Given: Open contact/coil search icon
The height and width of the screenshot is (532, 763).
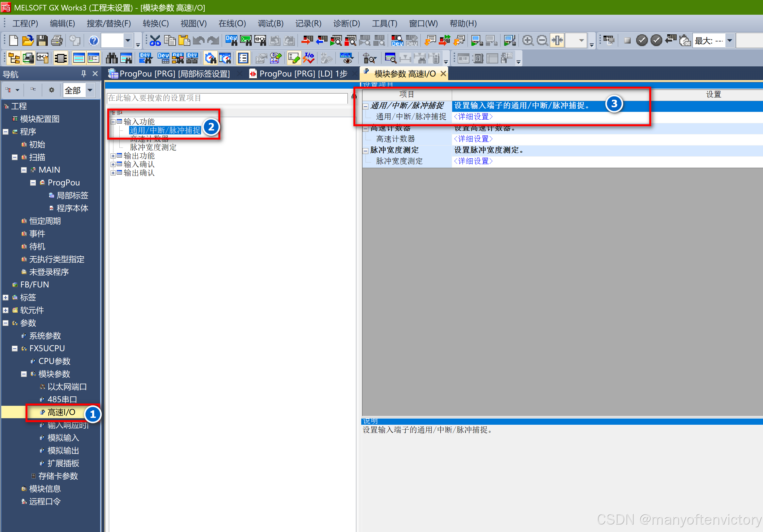Looking at the screenshot, I should (260, 41).
